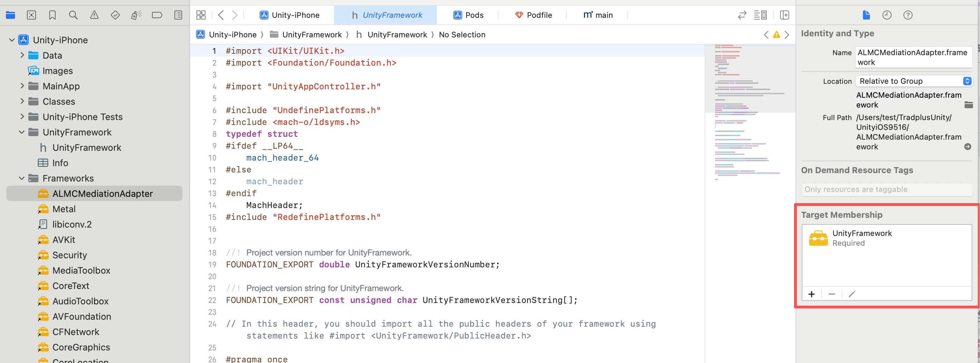Select libiconv.2 library
Image resolution: width=980 pixels, height=363 pixels.
(x=72, y=225)
